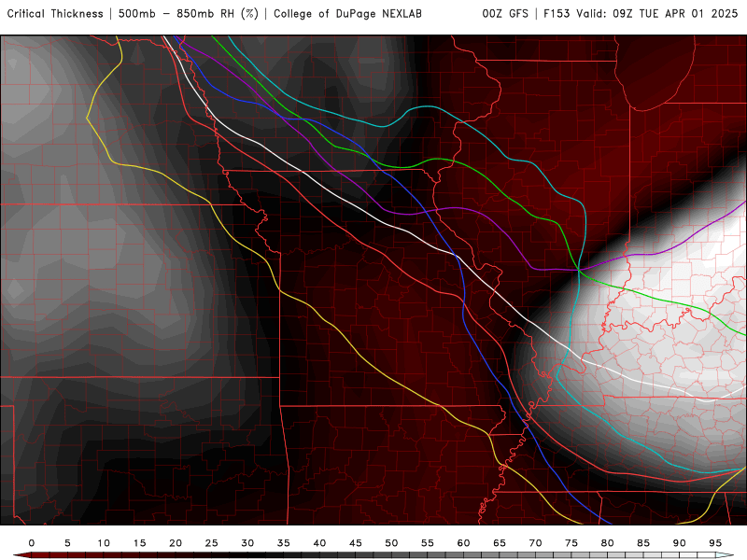Click the colorbar label "20"
747x560 pixels.
click(176, 543)
